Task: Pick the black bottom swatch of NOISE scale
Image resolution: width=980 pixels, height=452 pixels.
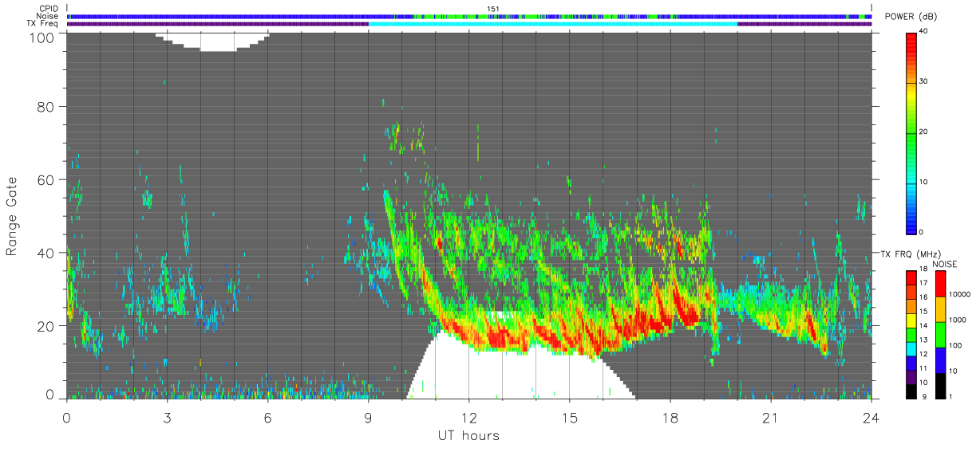Action: click(940, 386)
